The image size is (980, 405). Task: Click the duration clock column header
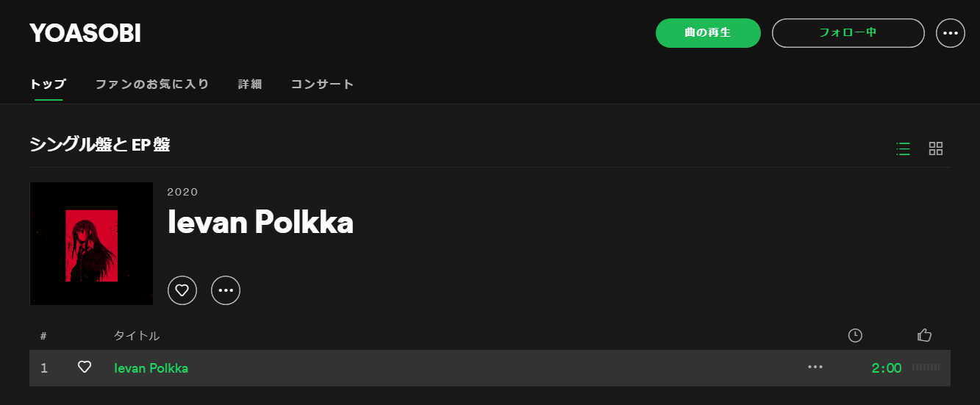pyautogui.click(x=854, y=335)
